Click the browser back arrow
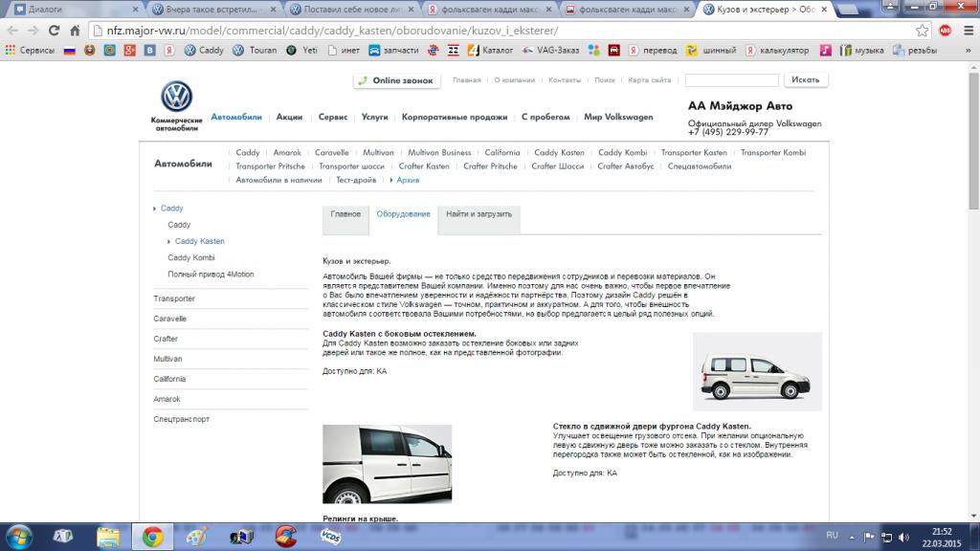 pos(12,30)
